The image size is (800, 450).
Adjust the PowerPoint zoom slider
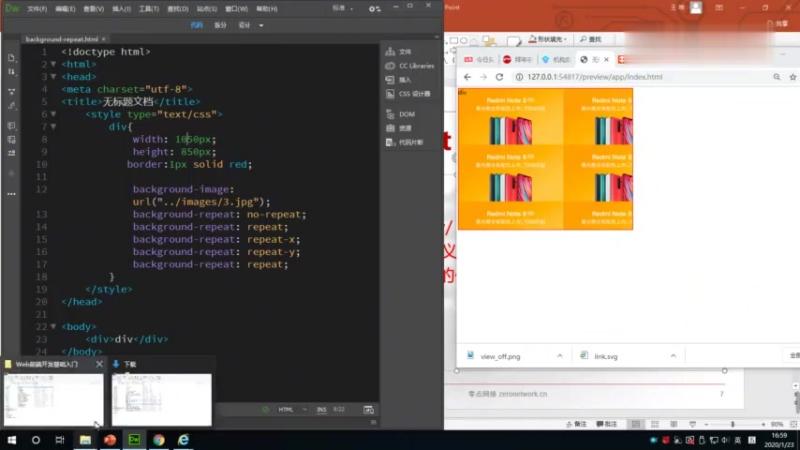(x=733, y=424)
